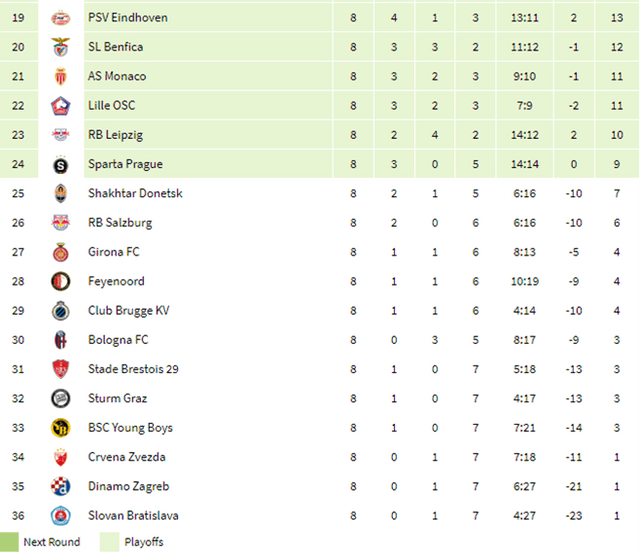Viewport: 640px width, 553px height.
Task: Click the PSV Eindhoven club crest
Action: [x=60, y=18]
